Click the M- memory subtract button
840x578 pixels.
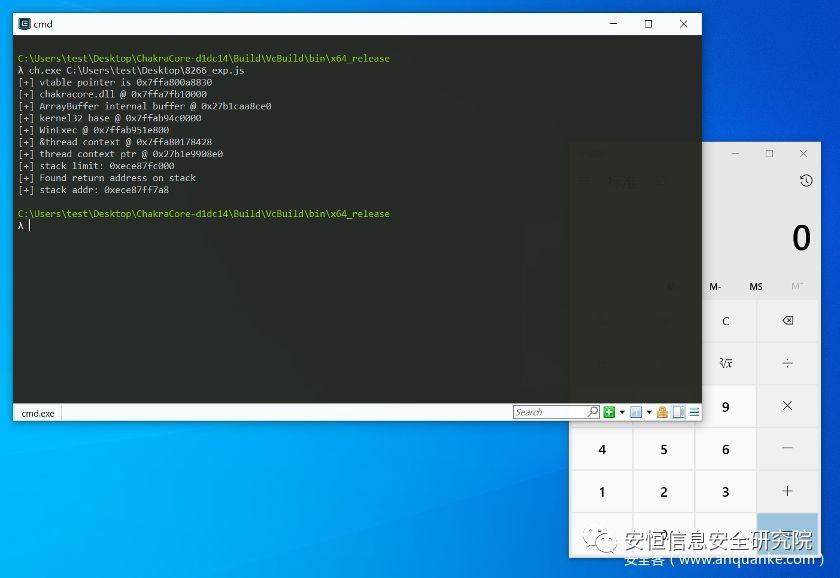[715, 287]
